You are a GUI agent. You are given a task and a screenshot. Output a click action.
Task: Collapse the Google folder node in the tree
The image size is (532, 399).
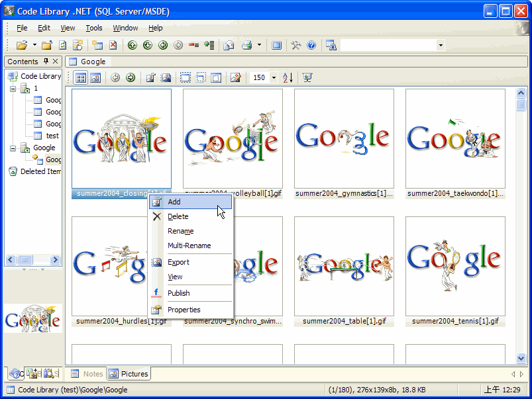point(13,148)
